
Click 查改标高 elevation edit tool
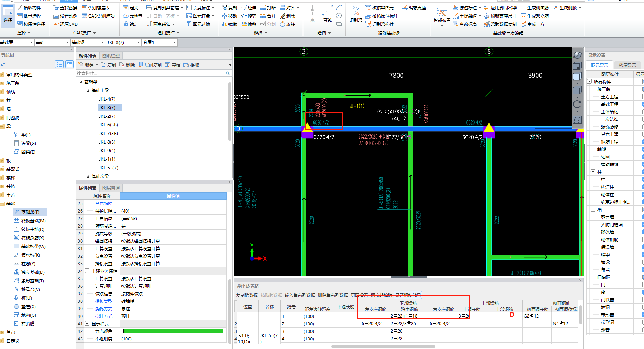(465, 24)
